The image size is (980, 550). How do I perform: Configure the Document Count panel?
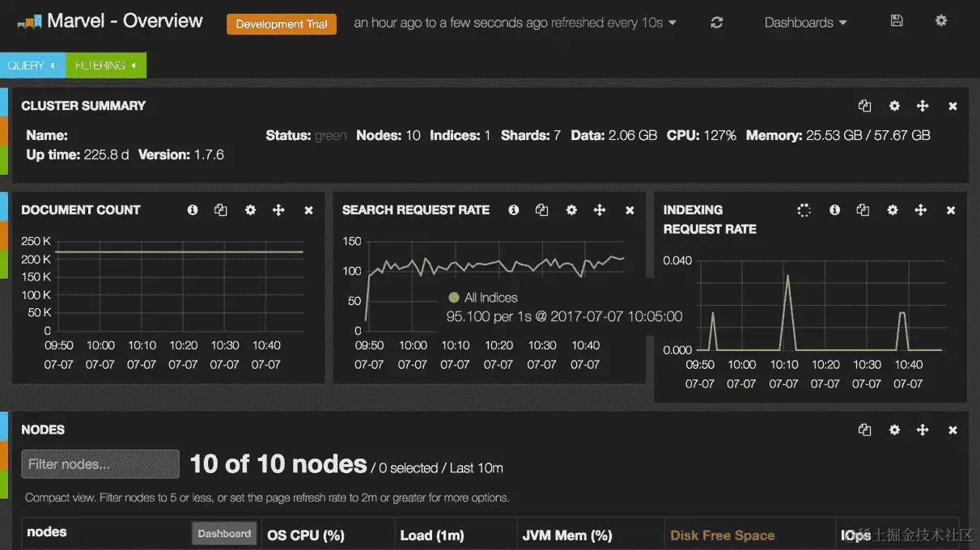[x=250, y=209]
